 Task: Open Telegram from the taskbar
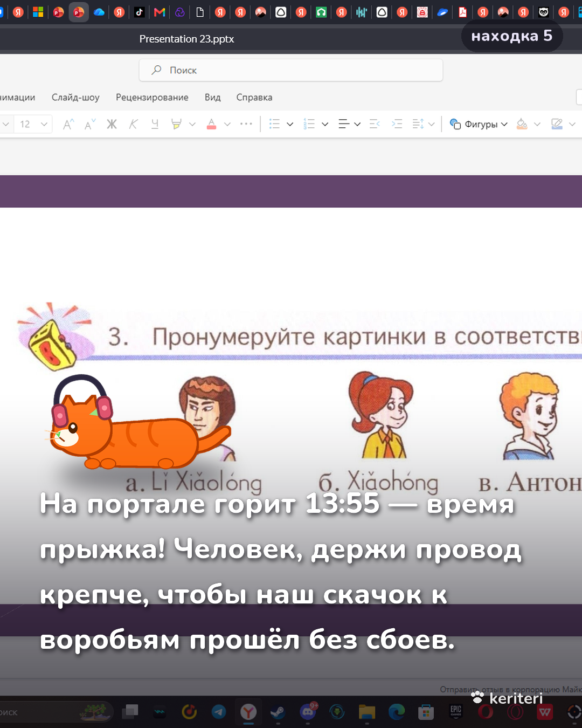point(219,712)
